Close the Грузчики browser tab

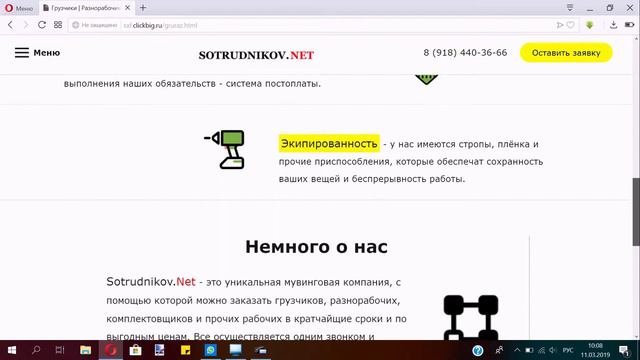127,8
